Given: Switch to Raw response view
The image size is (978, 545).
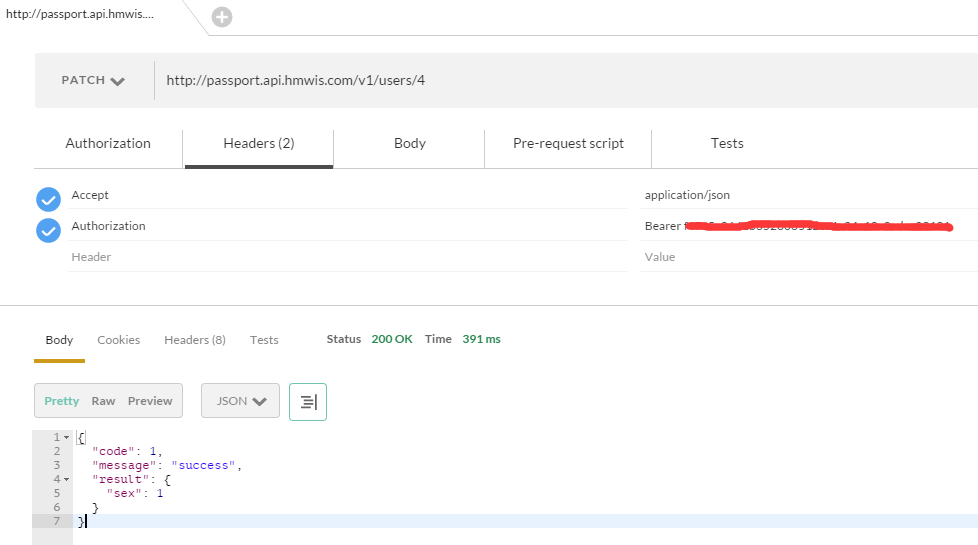Looking at the screenshot, I should pos(103,401).
